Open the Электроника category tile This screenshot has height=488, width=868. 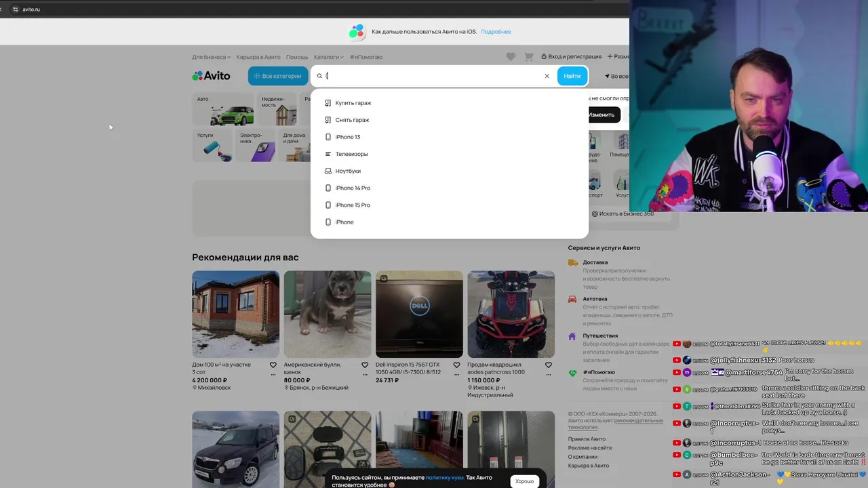(x=256, y=146)
